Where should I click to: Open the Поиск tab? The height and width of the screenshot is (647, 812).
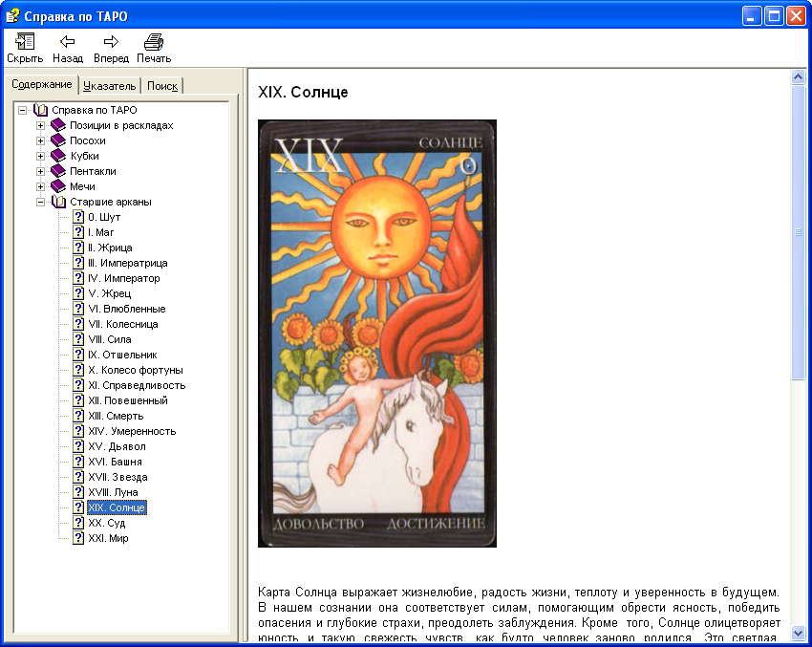pyautogui.click(x=162, y=86)
